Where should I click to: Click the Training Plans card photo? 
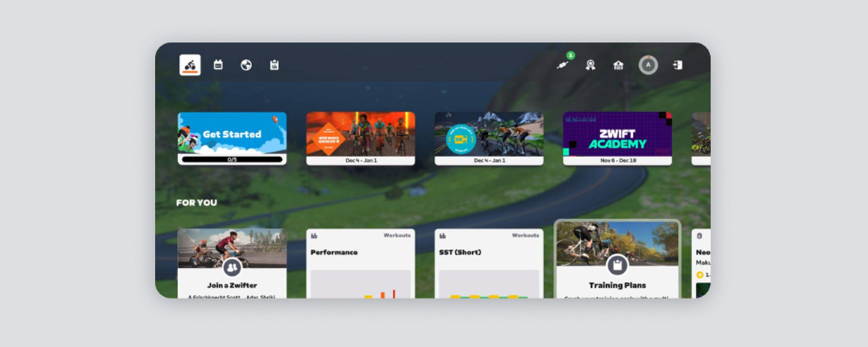pos(617,244)
